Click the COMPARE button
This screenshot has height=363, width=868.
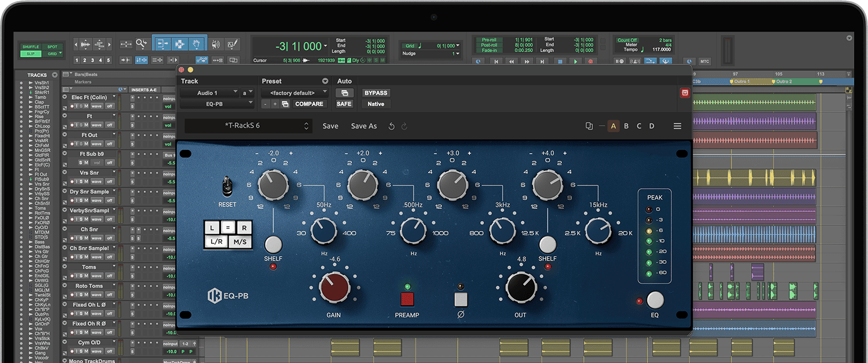click(x=310, y=104)
